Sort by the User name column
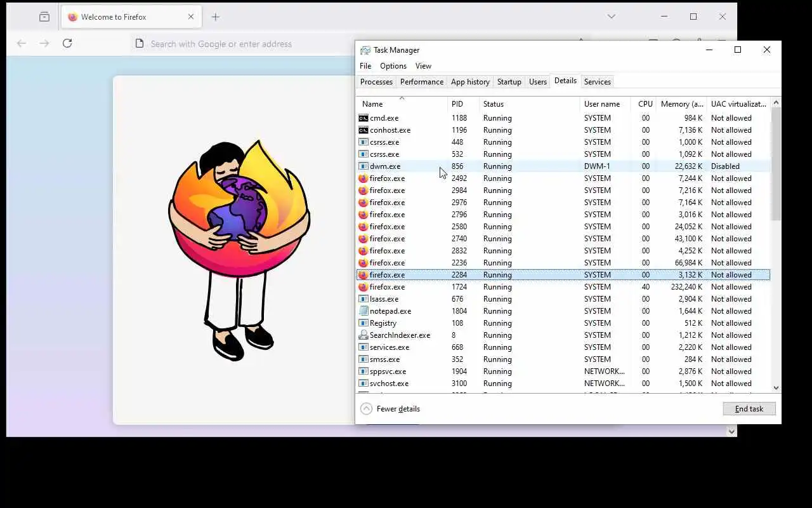The image size is (812, 508). (605, 104)
